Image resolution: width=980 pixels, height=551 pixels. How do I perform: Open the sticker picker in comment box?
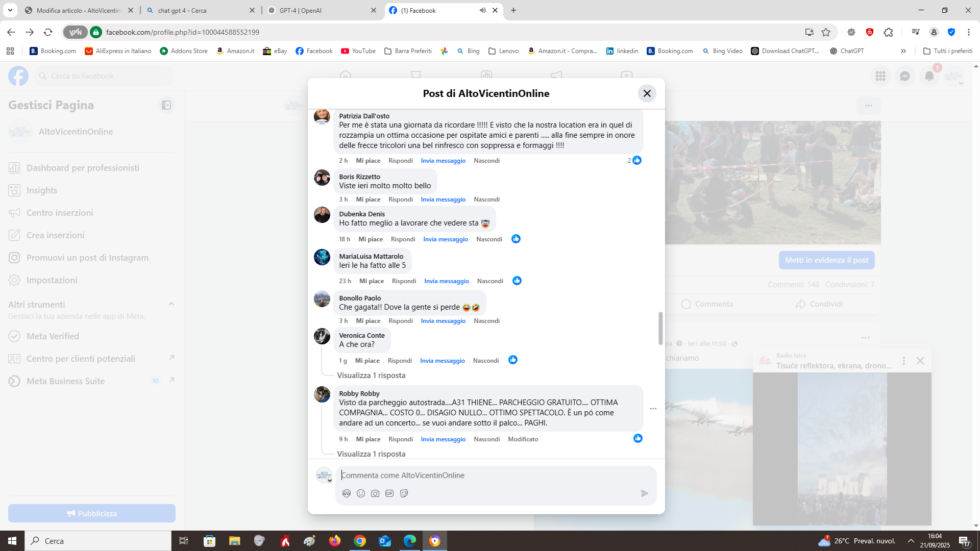point(404,493)
